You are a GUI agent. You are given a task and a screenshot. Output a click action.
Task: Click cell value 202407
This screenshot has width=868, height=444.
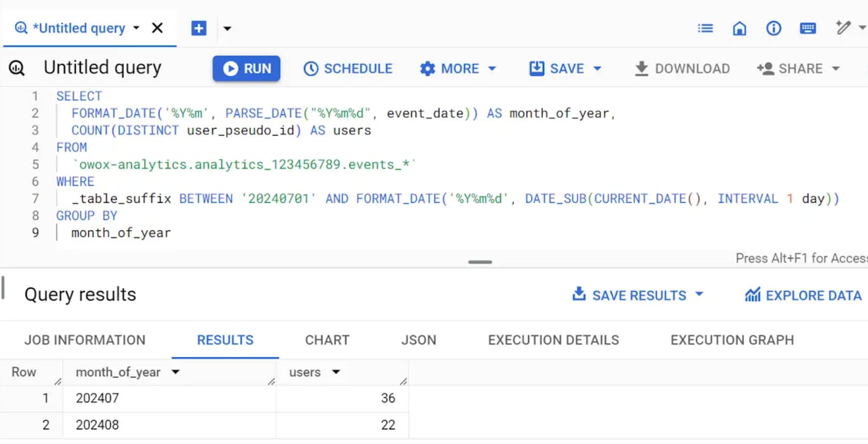(x=97, y=398)
